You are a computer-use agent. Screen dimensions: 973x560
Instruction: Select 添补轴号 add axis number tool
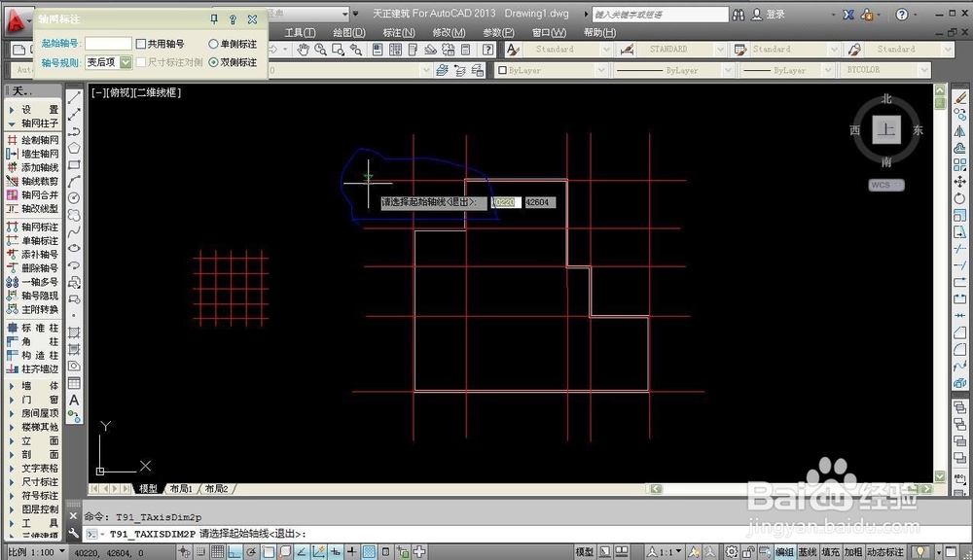[x=33, y=255]
